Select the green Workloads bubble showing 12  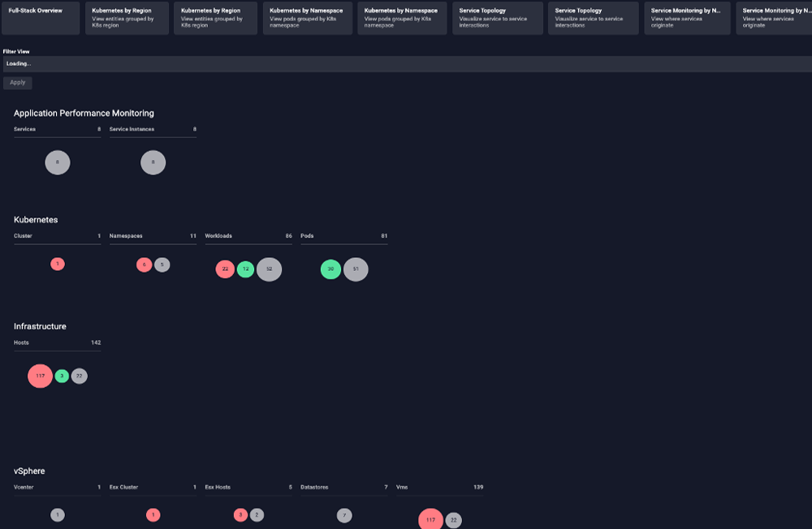(245, 269)
